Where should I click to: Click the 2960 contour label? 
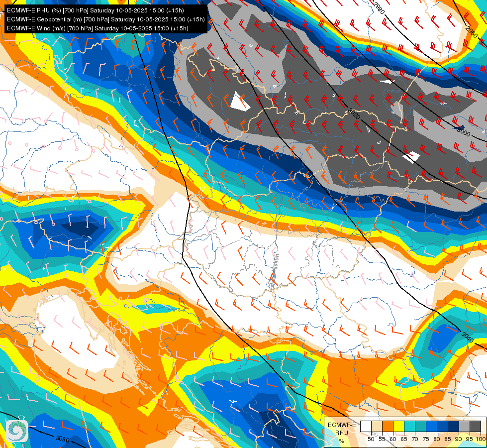coord(472,32)
